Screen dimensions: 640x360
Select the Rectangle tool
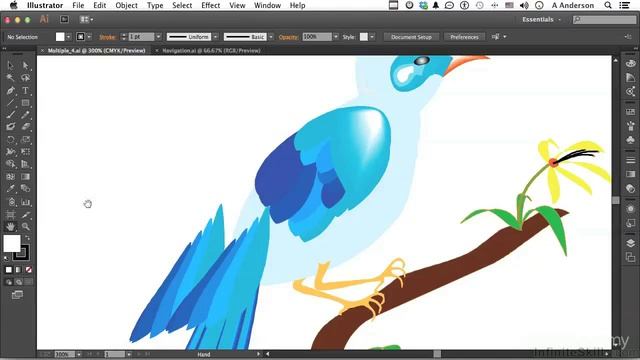pyautogui.click(x=25, y=103)
